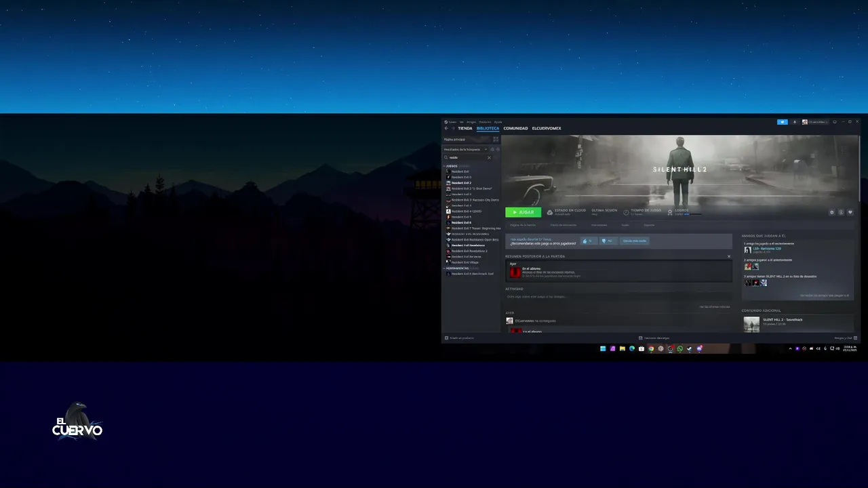Open the SILENT HILL 2 Soundtrack thumbnail
Viewport: 868px width, 488px height.
pyautogui.click(x=751, y=324)
